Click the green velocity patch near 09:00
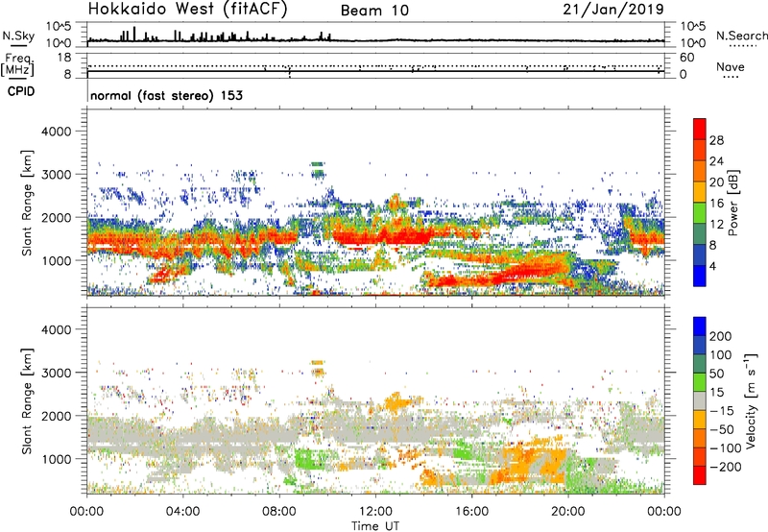 coord(311,461)
